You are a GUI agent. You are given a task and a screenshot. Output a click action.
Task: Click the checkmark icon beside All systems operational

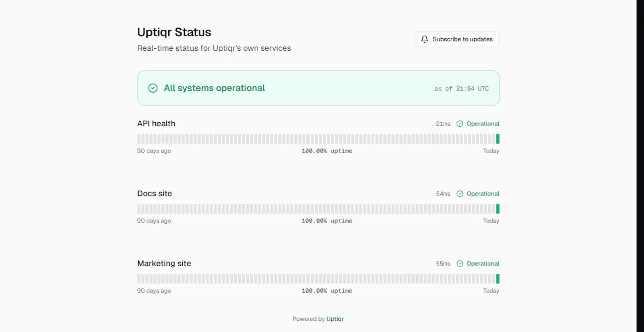click(153, 88)
